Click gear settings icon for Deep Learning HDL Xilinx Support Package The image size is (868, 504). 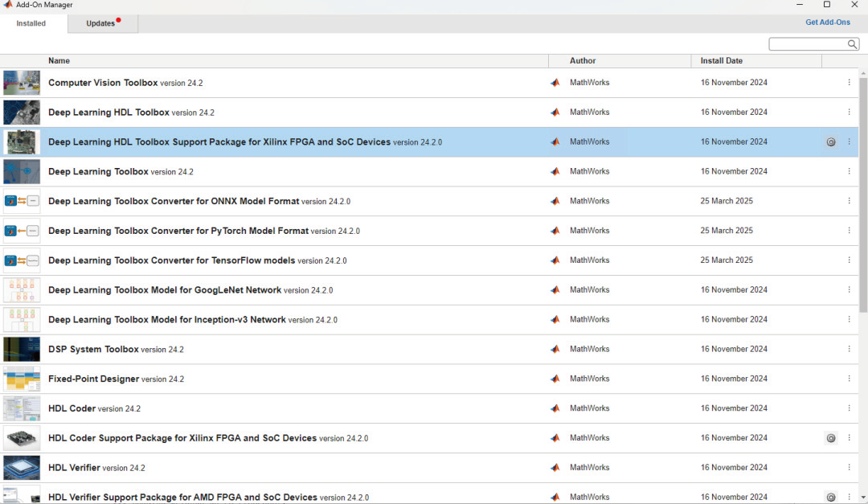coord(831,142)
